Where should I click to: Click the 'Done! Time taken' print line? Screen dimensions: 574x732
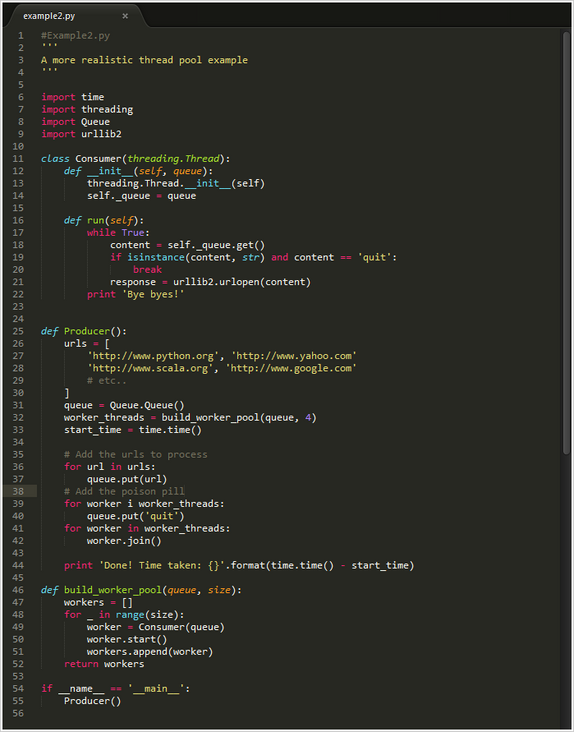pyautogui.click(x=239, y=565)
